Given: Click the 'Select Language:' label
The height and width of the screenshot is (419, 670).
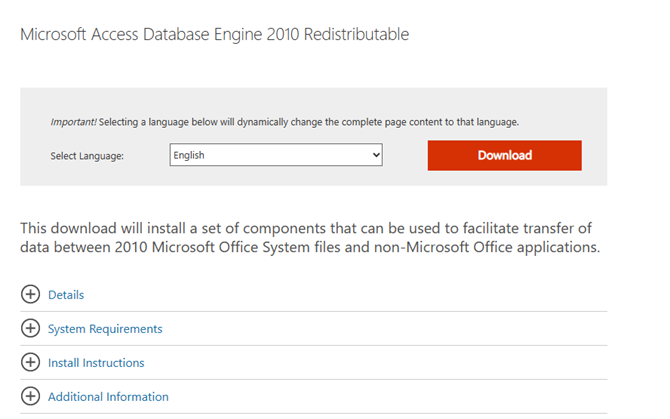Looking at the screenshot, I should click(x=87, y=156).
